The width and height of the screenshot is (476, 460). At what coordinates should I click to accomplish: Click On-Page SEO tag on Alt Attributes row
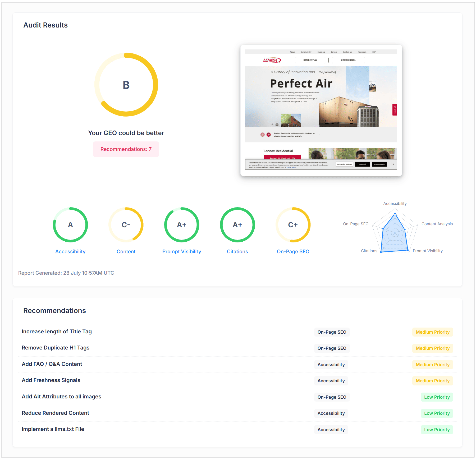point(332,397)
